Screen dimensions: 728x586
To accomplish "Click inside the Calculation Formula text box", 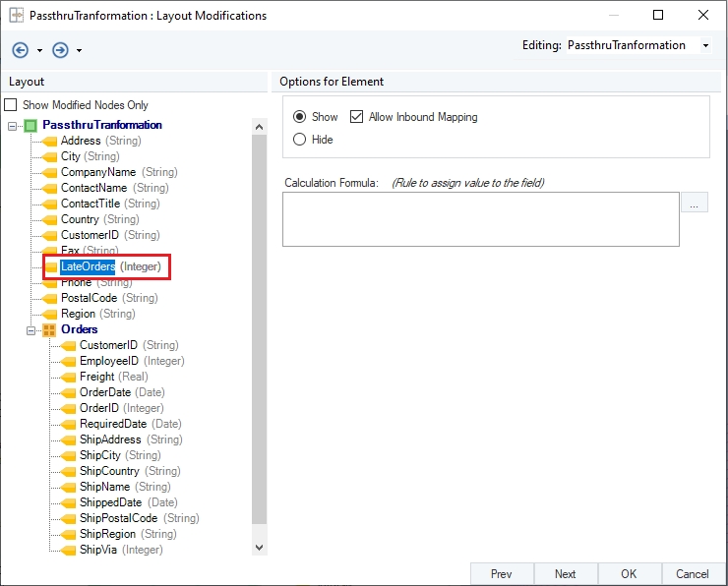I will point(480,218).
